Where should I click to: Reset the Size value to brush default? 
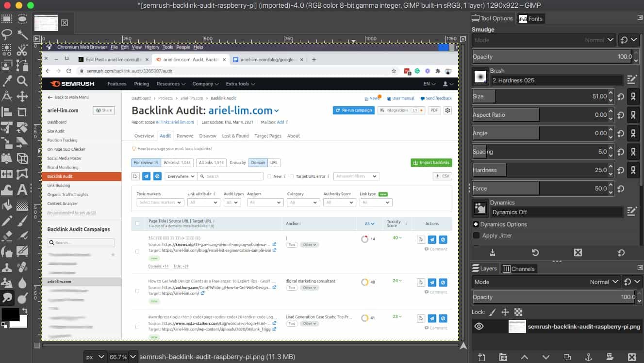[x=621, y=96]
